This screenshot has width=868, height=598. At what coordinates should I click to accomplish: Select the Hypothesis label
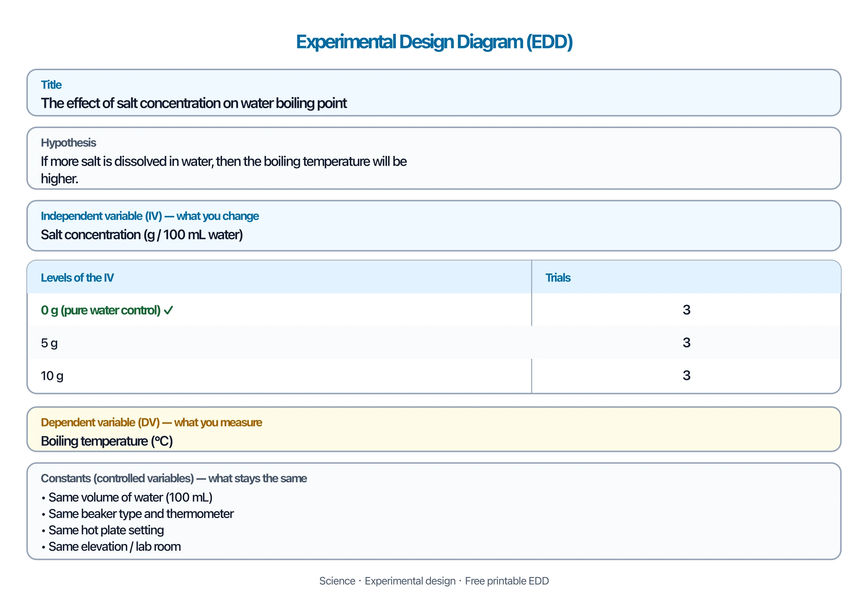pyautogui.click(x=68, y=143)
